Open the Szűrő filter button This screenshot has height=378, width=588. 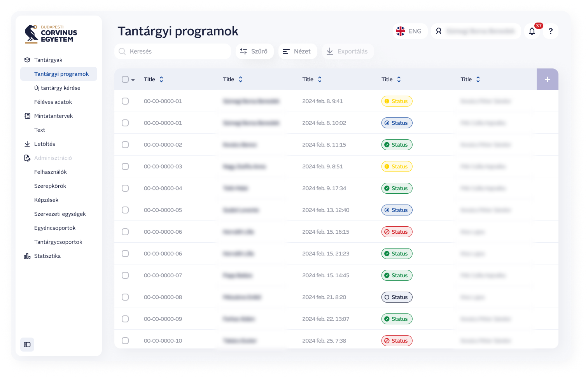tap(254, 51)
